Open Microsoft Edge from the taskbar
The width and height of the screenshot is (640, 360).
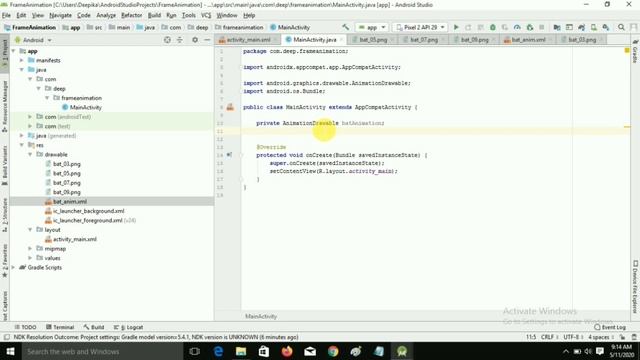[218, 351]
